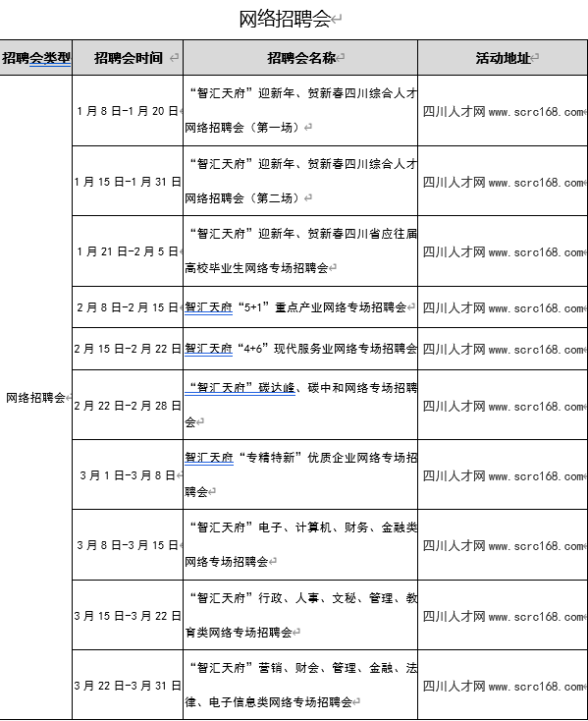Open the www.scrc168.com link in last row
The width and height of the screenshot is (588, 721).
[x=537, y=686]
